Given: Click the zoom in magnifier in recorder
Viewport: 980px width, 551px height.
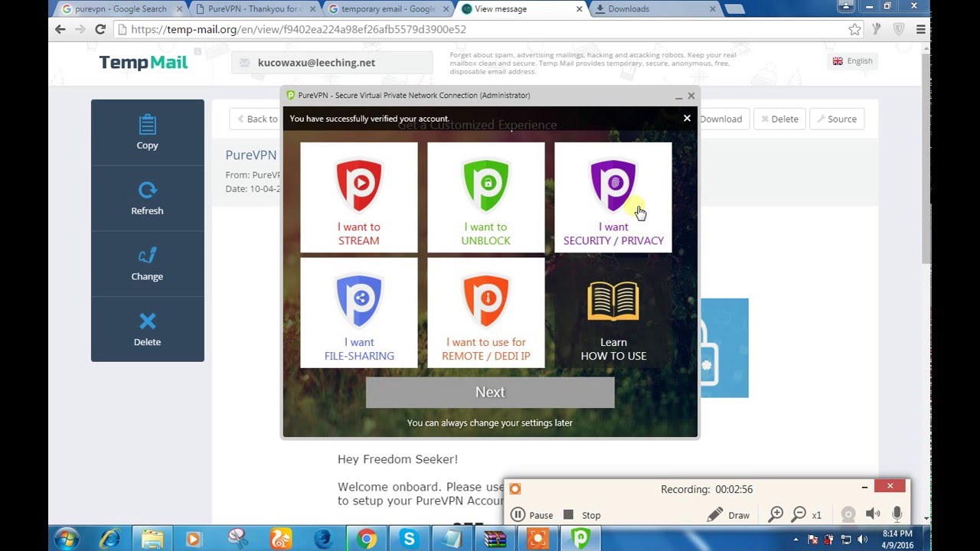Looking at the screenshot, I should point(776,514).
